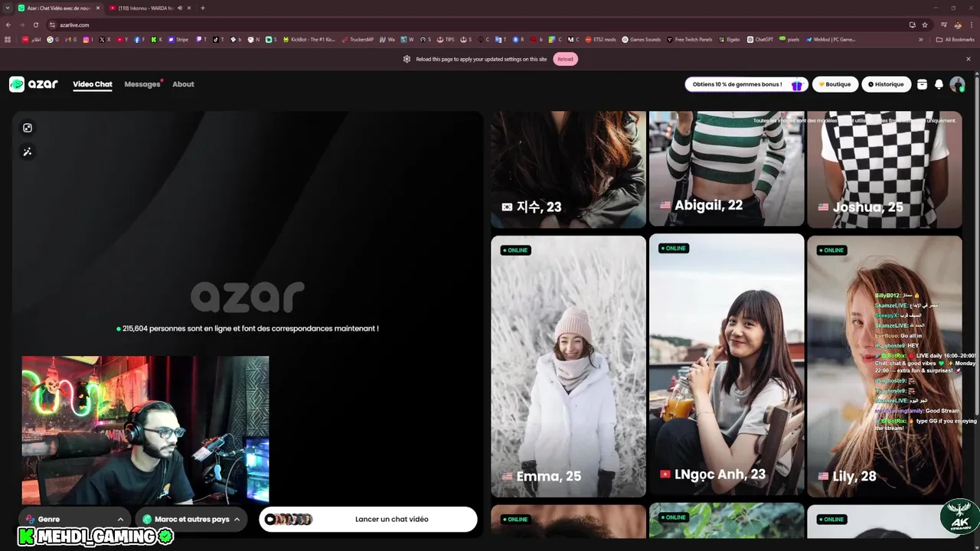980x551 pixels.
Task: Open Abigail, 22 profile card
Action: (727, 168)
